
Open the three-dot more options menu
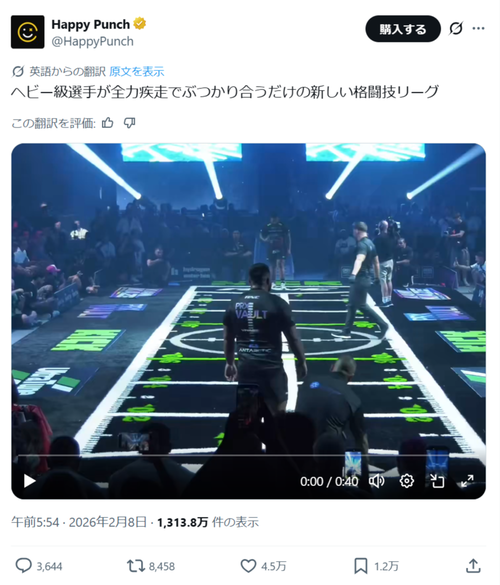pos(478,28)
